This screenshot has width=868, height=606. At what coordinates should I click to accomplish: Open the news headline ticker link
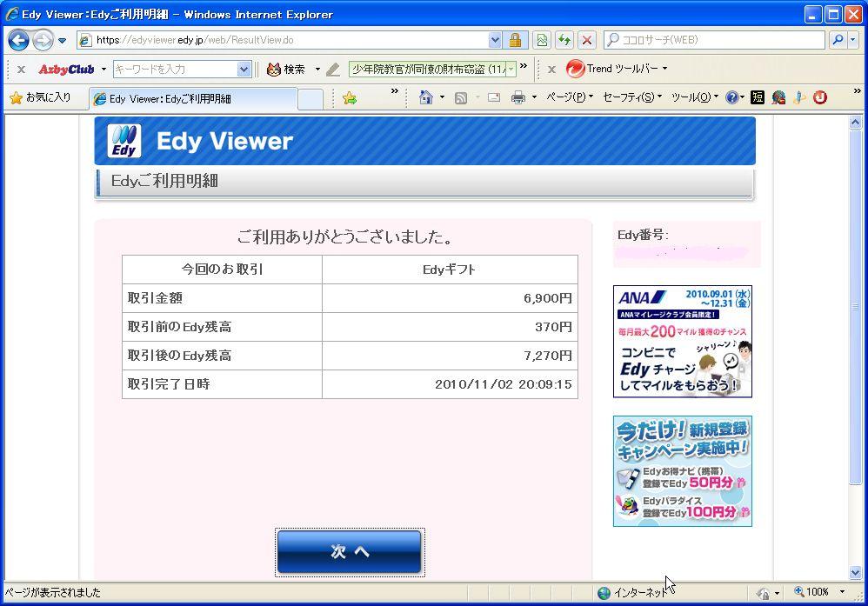click(428, 70)
